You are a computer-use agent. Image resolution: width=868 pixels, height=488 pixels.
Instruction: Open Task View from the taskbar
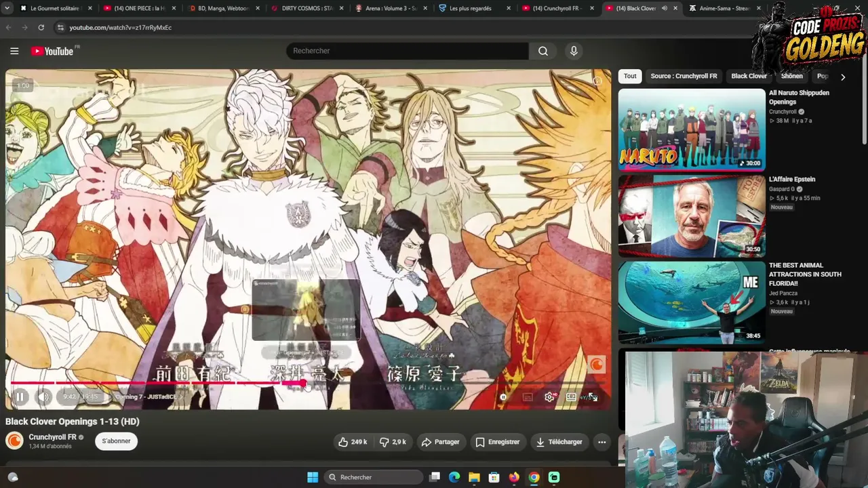pos(435,477)
